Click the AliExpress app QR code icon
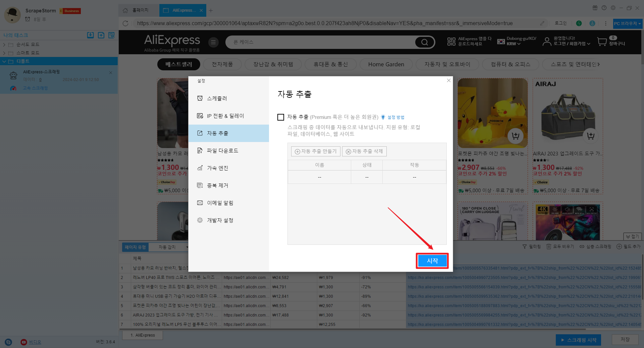Viewport: 644px width, 348px height. 451,42
